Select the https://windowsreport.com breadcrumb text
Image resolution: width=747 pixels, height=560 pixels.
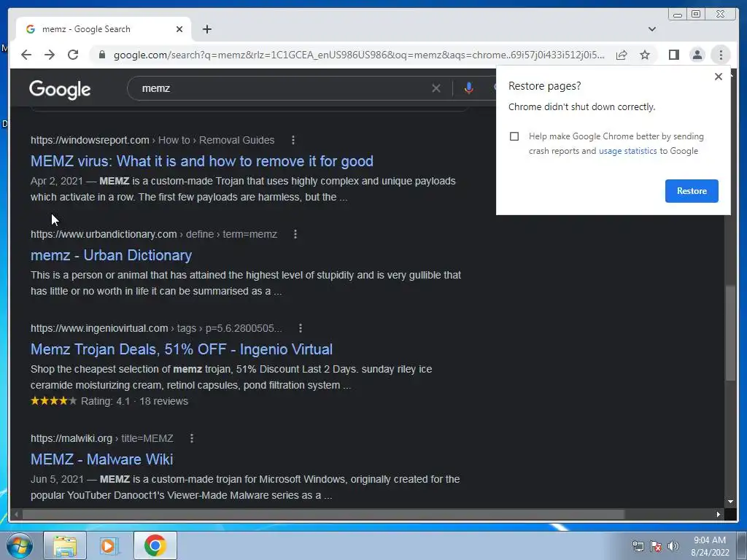(x=90, y=140)
